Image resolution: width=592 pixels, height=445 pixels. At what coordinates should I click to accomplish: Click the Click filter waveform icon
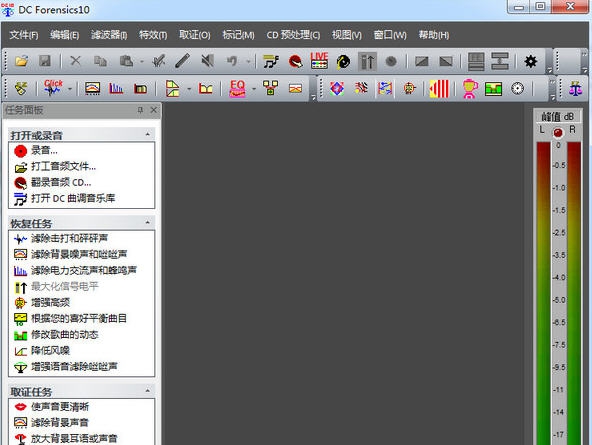pos(53,88)
